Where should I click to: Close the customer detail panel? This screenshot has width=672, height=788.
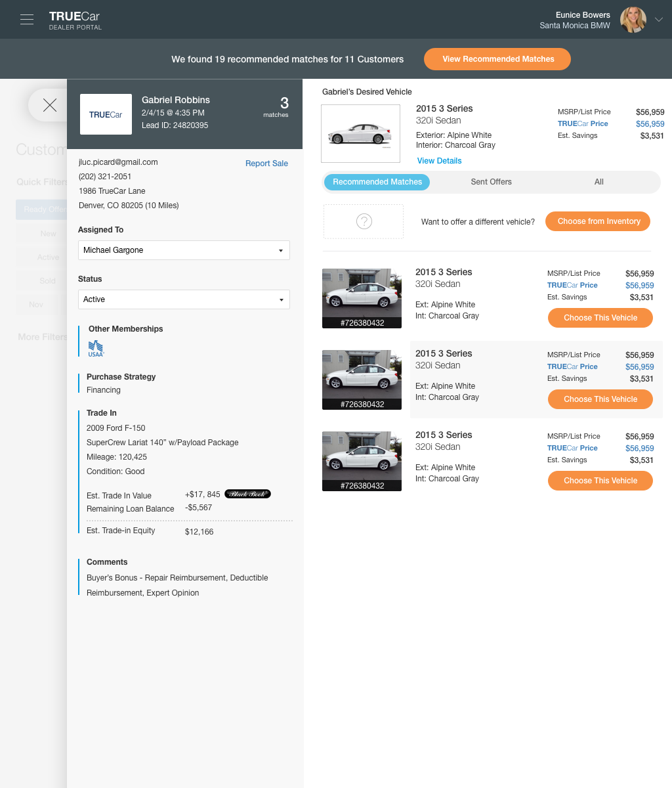50,105
